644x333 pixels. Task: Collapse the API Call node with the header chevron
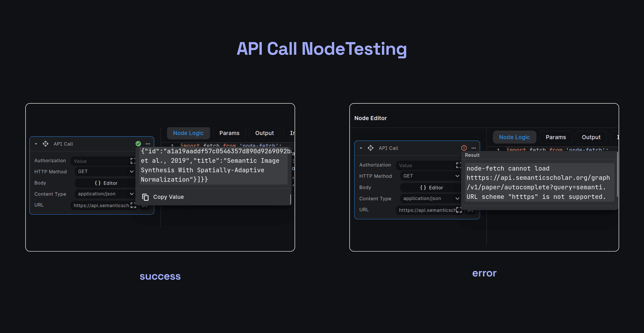click(x=36, y=144)
